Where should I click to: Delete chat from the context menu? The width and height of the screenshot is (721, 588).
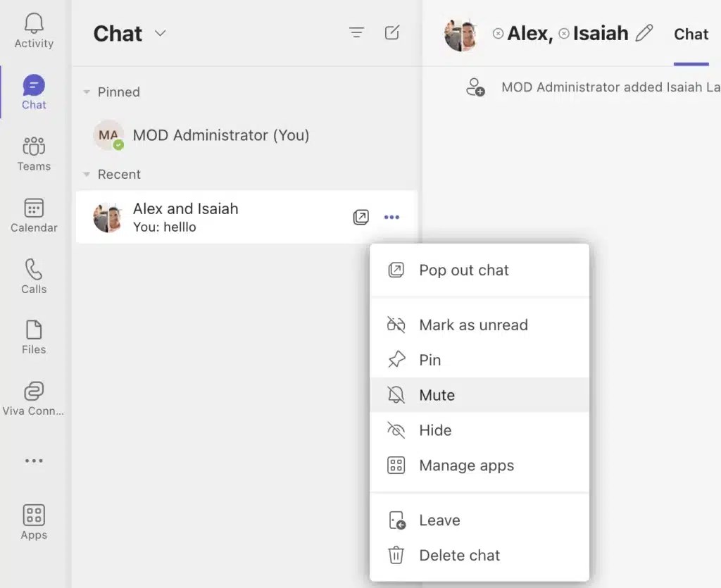pyautogui.click(x=458, y=555)
